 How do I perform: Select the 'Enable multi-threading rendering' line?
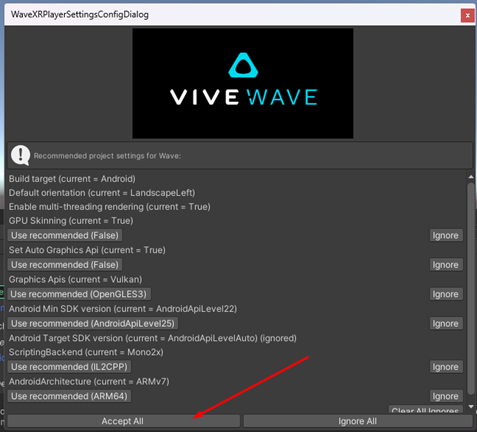[109, 207]
